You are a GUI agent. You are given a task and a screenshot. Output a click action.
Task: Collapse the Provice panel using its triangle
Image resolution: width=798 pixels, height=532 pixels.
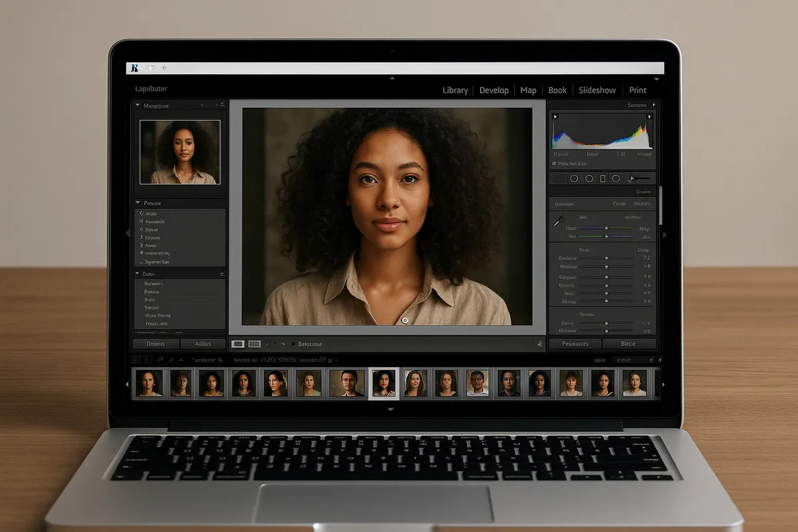[138, 203]
